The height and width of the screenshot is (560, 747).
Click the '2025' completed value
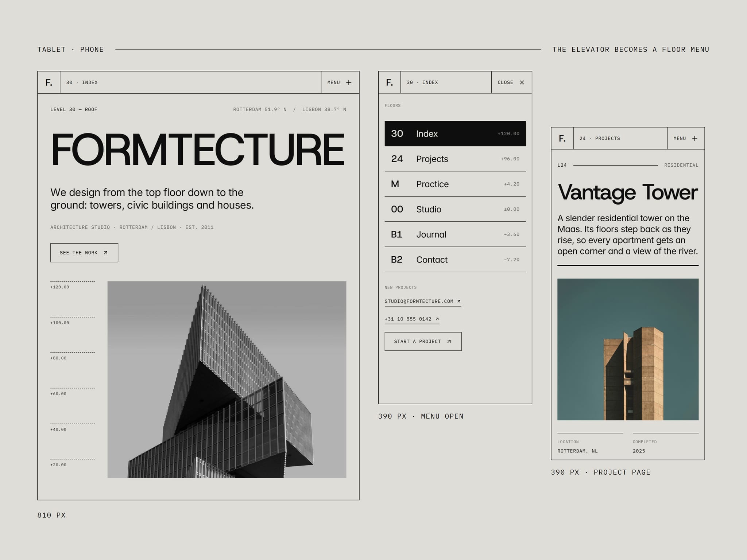[639, 451]
